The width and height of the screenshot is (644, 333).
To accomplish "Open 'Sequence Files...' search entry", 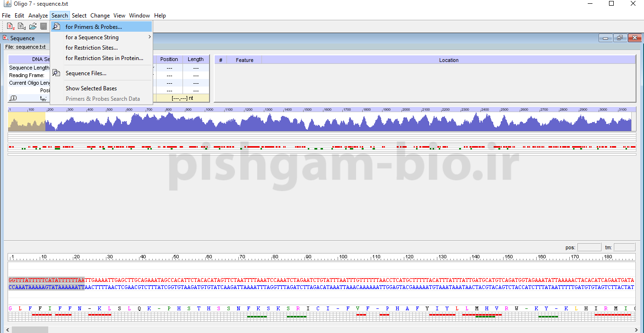I will coord(86,73).
